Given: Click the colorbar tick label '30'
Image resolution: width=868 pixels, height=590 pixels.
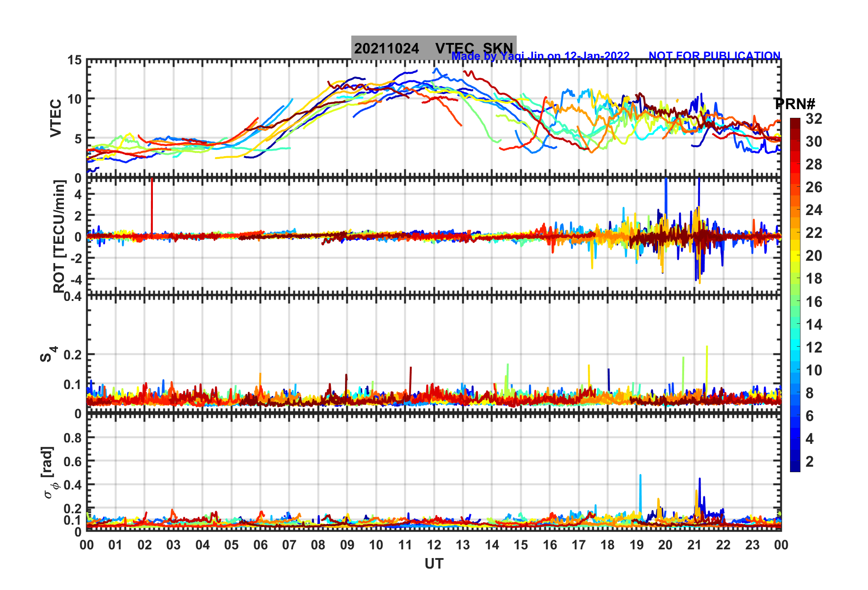Looking at the screenshot, I should [814, 142].
